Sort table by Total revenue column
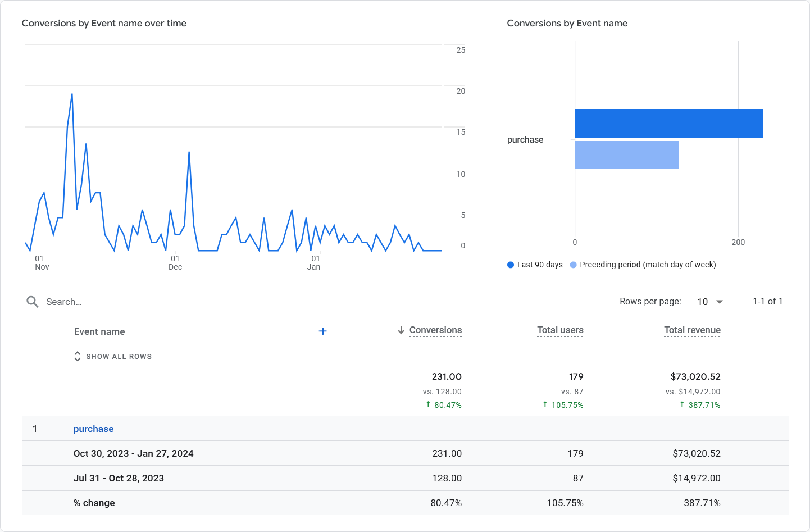810x532 pixels. [x=692, y=330]
